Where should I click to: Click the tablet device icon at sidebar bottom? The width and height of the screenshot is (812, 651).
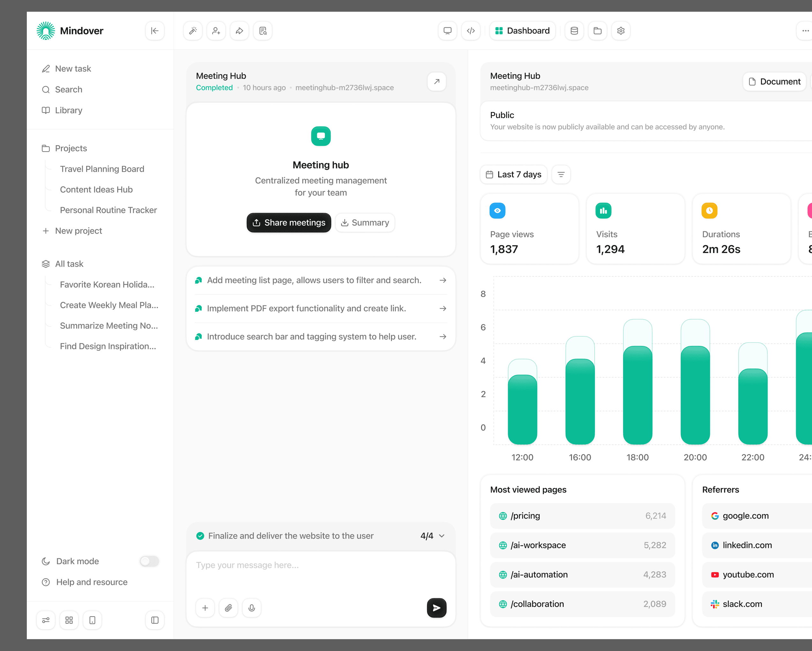click(x=93, y=620)
